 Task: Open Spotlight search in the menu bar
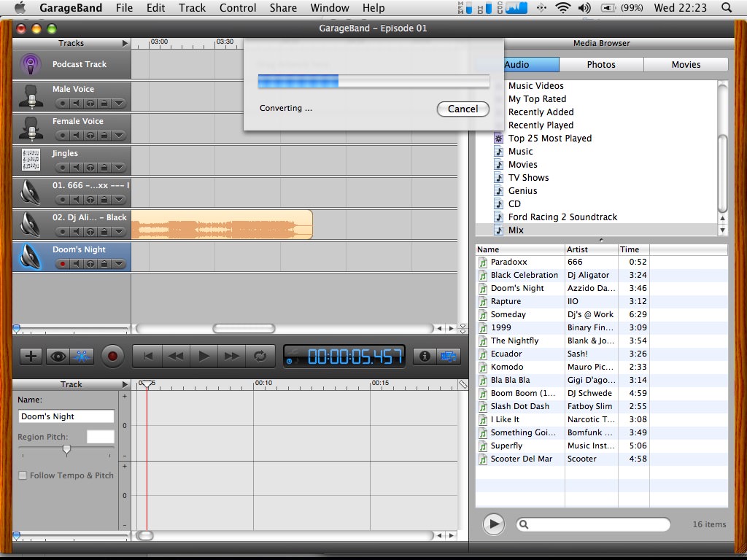pyautogui.click(x=727, y=7)
